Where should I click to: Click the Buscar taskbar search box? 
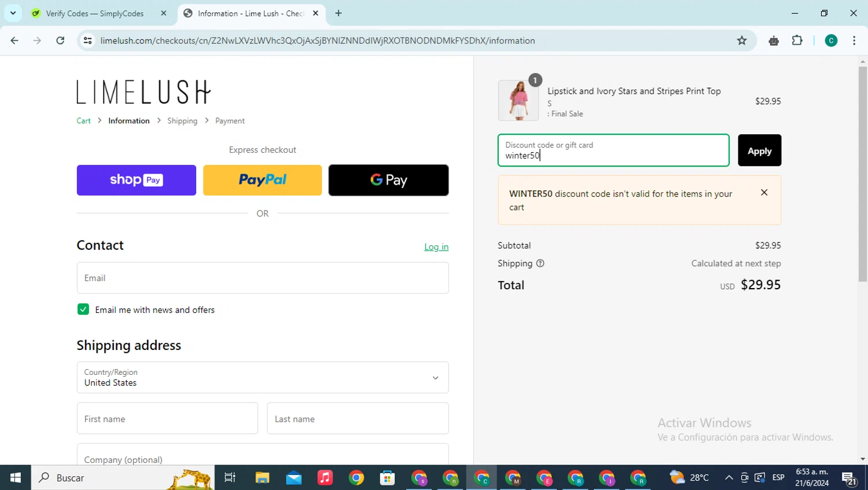(x=123, y=478)
